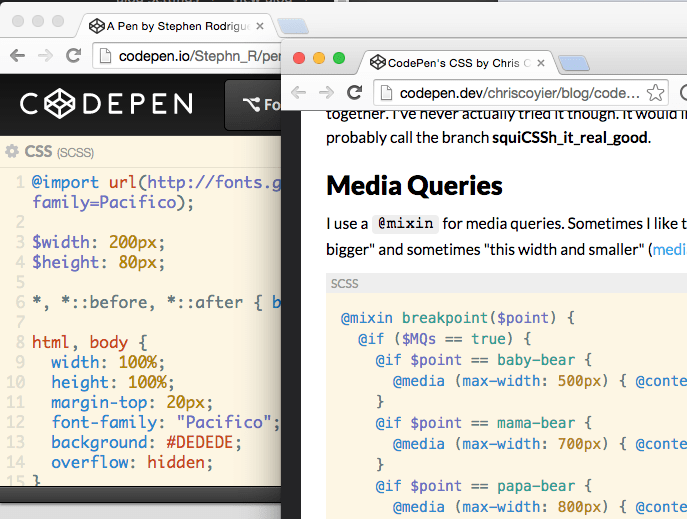Click the 'Media Queries' heading

click(x=414, y=186)
